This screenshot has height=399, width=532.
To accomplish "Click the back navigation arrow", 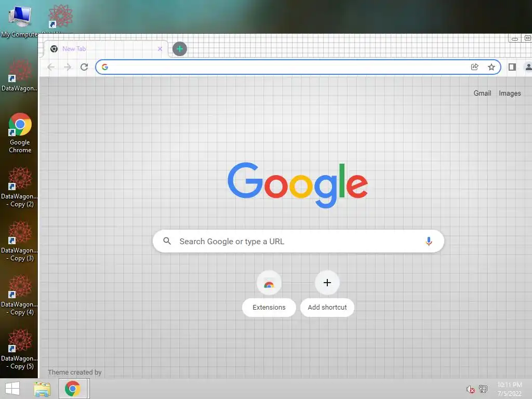I will (51, 67).
